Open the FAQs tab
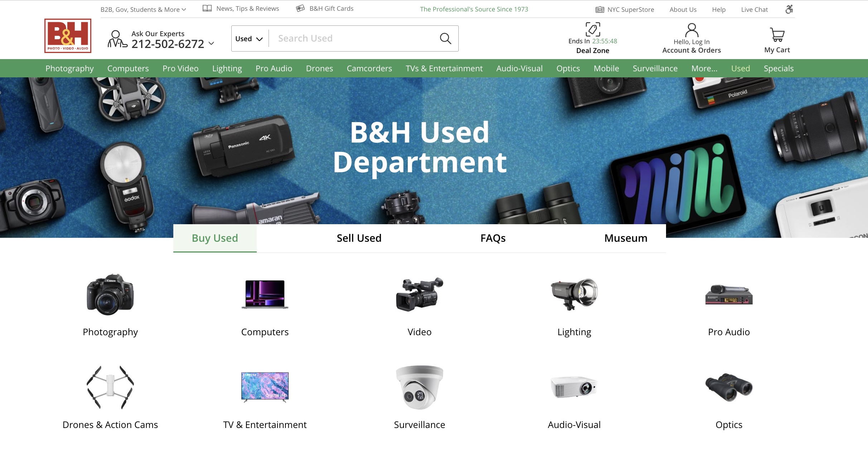 tap(493, 238)
